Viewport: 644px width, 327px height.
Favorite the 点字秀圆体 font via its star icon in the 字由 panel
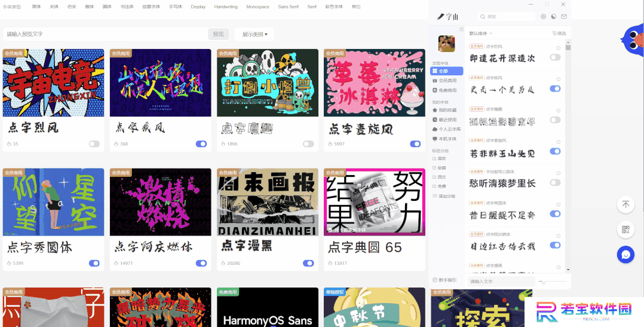click(x=558, y=204)
